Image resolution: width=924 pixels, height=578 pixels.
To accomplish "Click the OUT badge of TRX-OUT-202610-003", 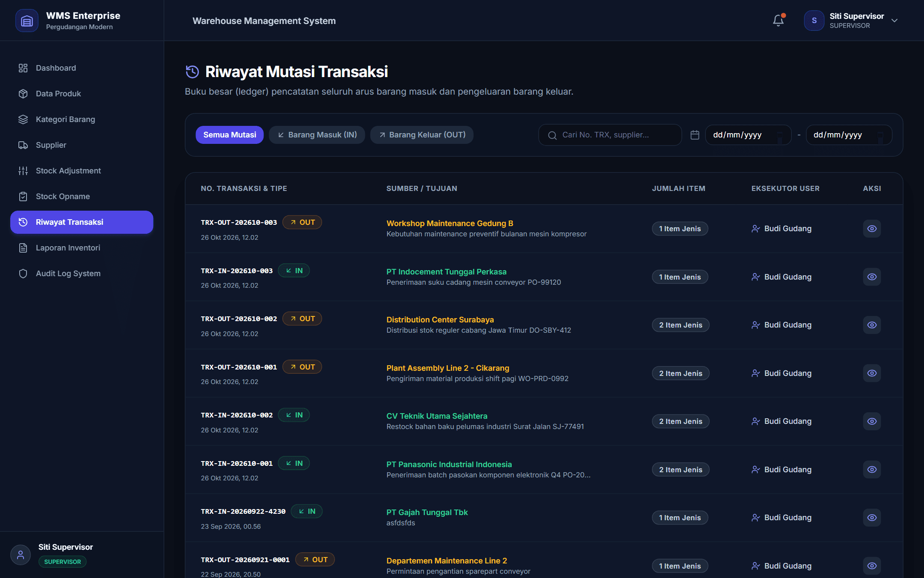I will pos(302,222).
